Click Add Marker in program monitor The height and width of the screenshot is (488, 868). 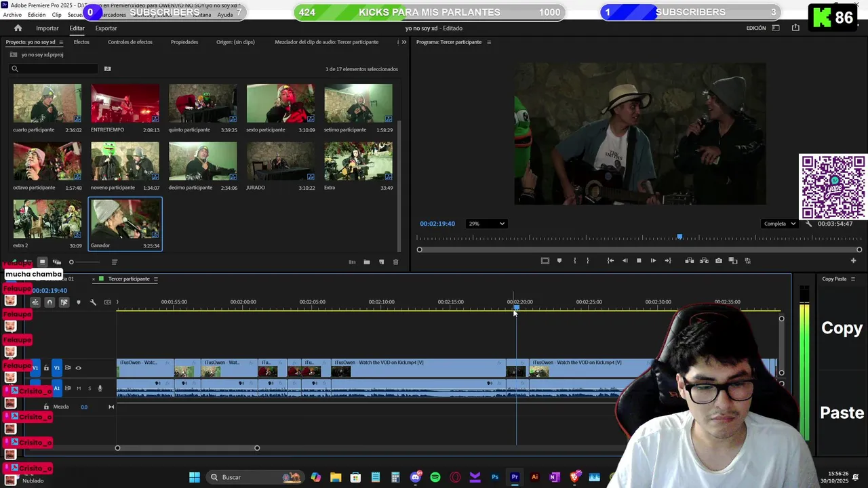(559, 261)
